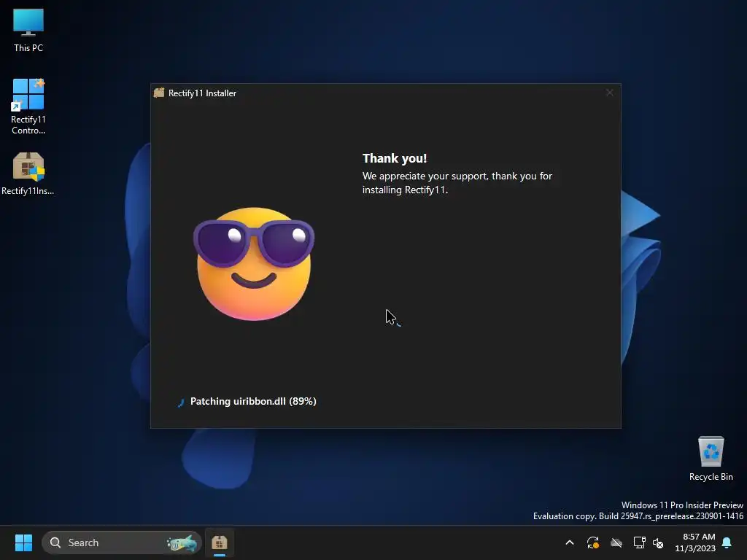The width and height of the screenshot is (747, 560).
Task: Click the 'Thank you!' heading
Action: 395,158
